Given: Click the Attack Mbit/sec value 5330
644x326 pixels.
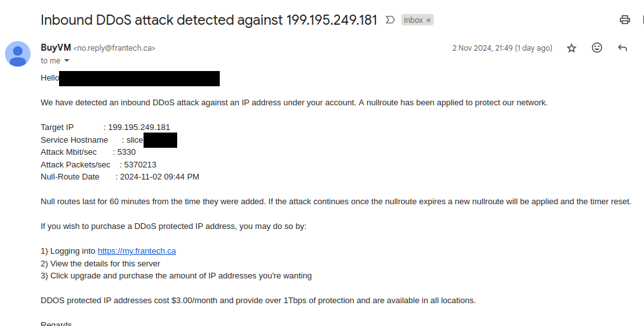Looking at the screenshot, I should tap(126, 152).
